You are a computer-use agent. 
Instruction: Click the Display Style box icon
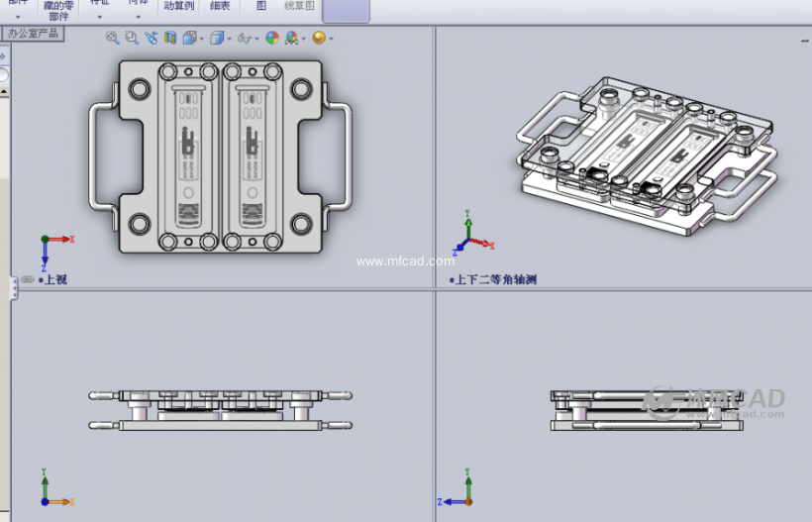[216, 38]
